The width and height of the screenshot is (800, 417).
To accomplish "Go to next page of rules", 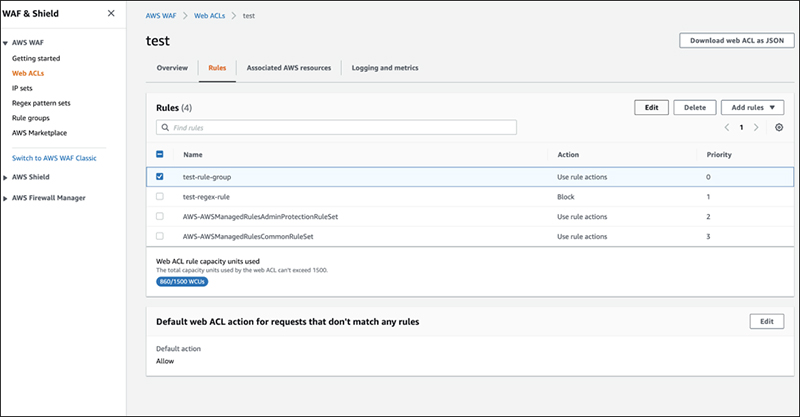I will [756, 128].
